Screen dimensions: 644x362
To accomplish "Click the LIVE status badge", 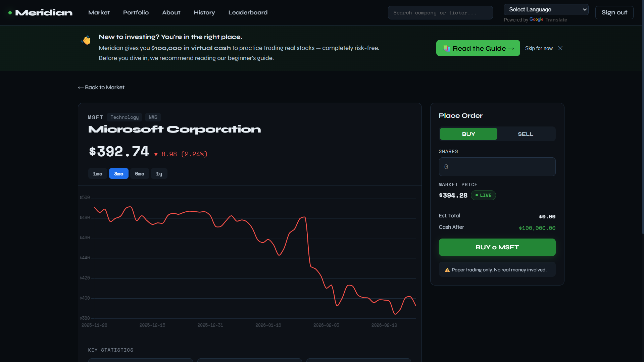I will click(x=483, y=195).
